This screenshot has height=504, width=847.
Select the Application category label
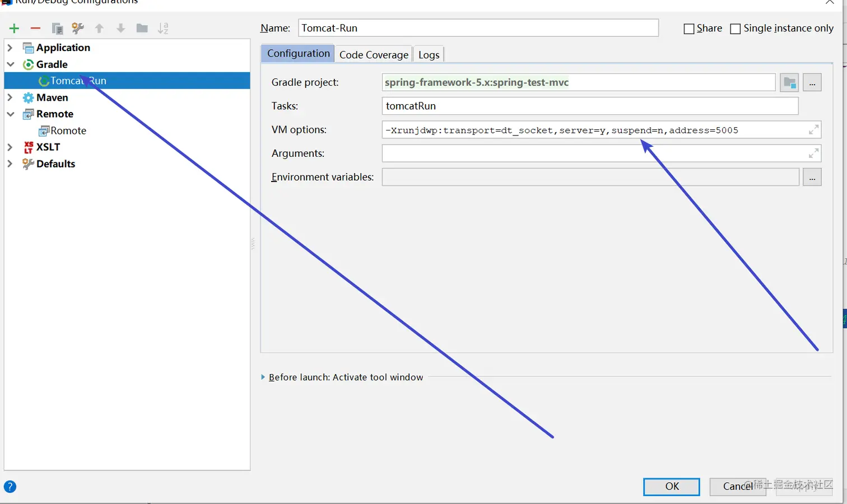[63, 48]
